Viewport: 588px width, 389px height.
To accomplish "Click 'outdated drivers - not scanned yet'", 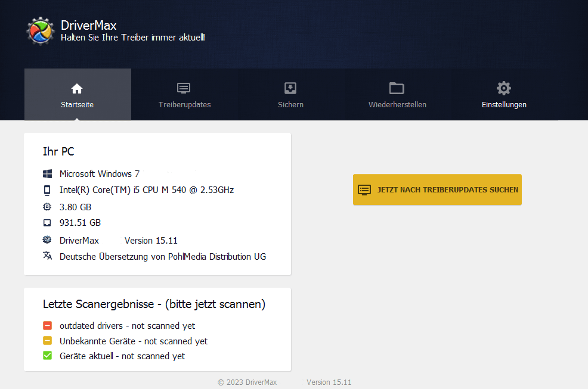I will pyautogui.click(x=128, y=326).
